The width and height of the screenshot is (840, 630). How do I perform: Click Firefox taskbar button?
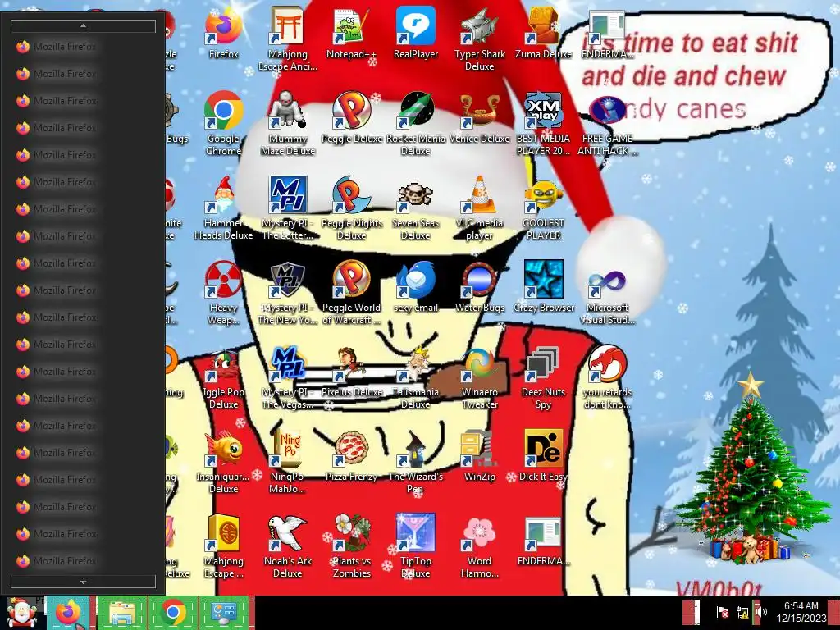[67, 613]
